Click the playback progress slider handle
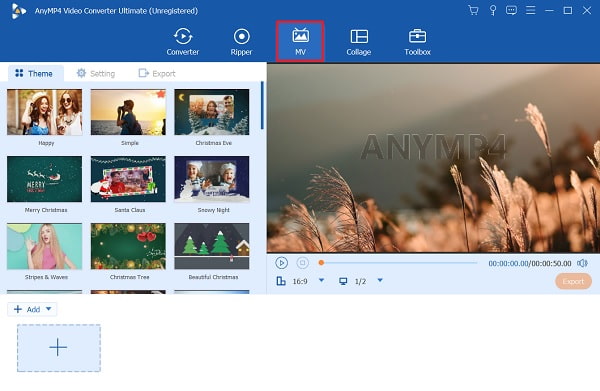The height and width of the screenshot is (391, 600). coord(321,262)
